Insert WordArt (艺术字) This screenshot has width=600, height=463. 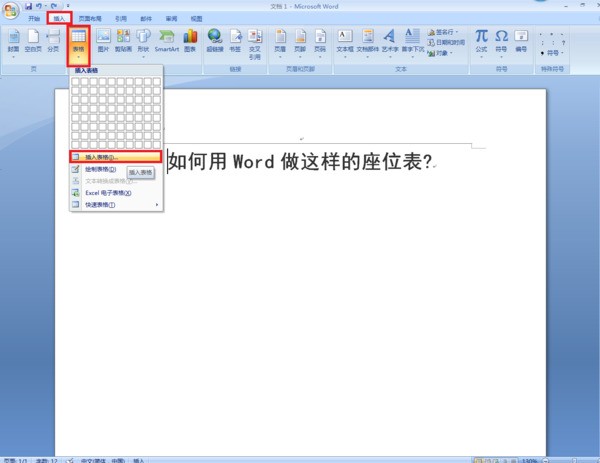tap(390, 43)
